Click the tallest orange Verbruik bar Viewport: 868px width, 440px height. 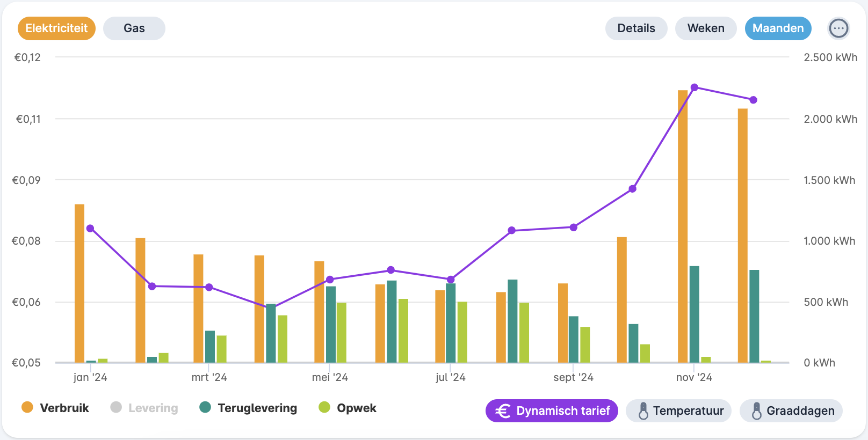click(683, 225)
